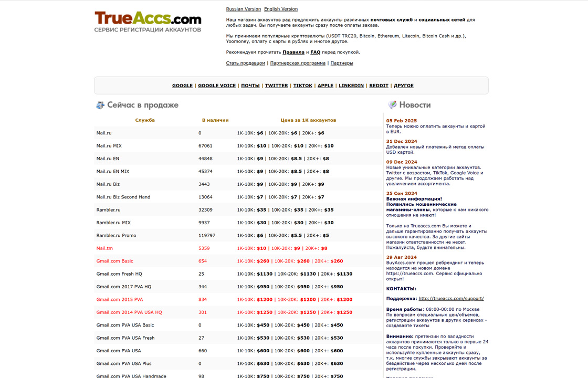Click the stock count 44848
This screenshot has width=588, height=378.
click(x=205, y=159)
